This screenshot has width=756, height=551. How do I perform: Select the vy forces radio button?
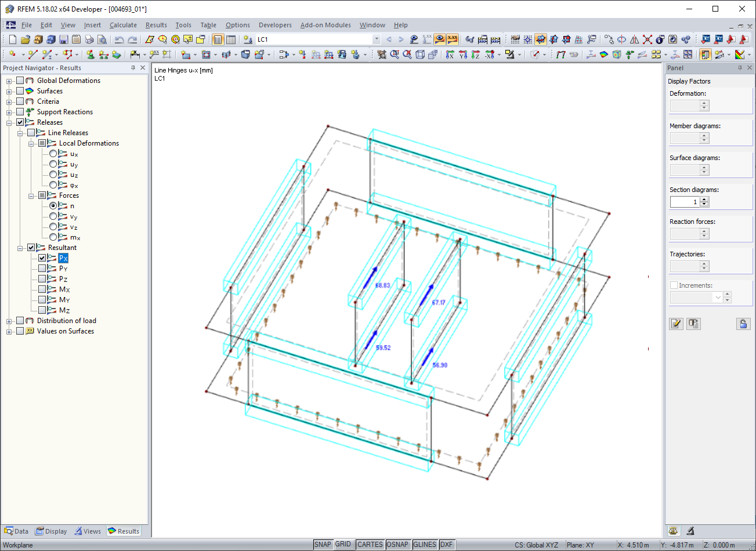click(x=53, y=216)
